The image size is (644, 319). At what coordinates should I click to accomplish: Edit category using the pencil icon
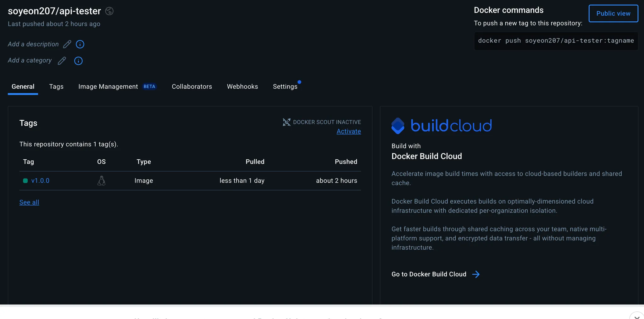[x=62, y=61]
